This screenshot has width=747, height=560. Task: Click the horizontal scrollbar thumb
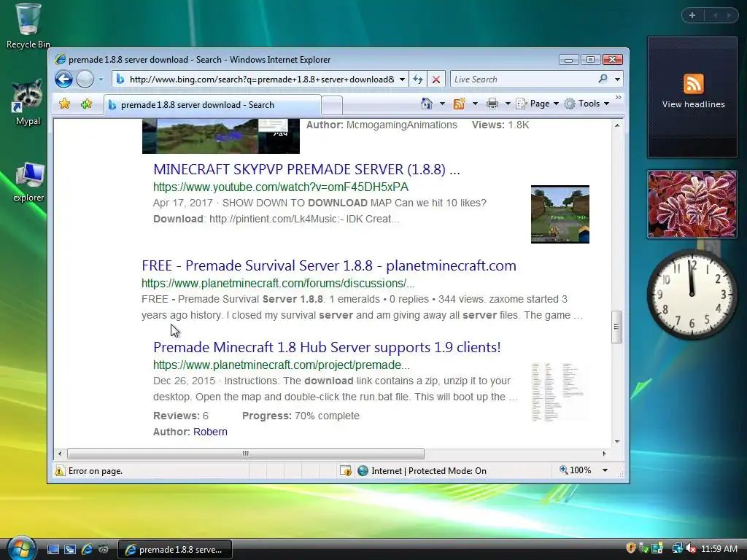click(245, 454)
